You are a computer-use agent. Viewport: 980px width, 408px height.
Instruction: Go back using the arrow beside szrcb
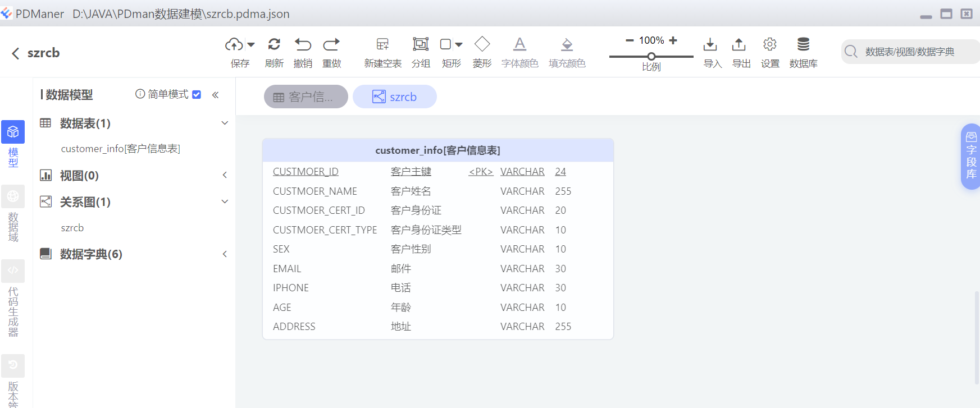tap(15, 53)
